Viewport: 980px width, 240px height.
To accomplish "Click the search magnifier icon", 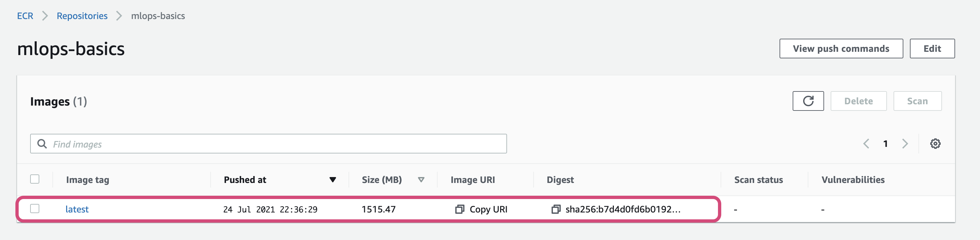I will 42,144.
